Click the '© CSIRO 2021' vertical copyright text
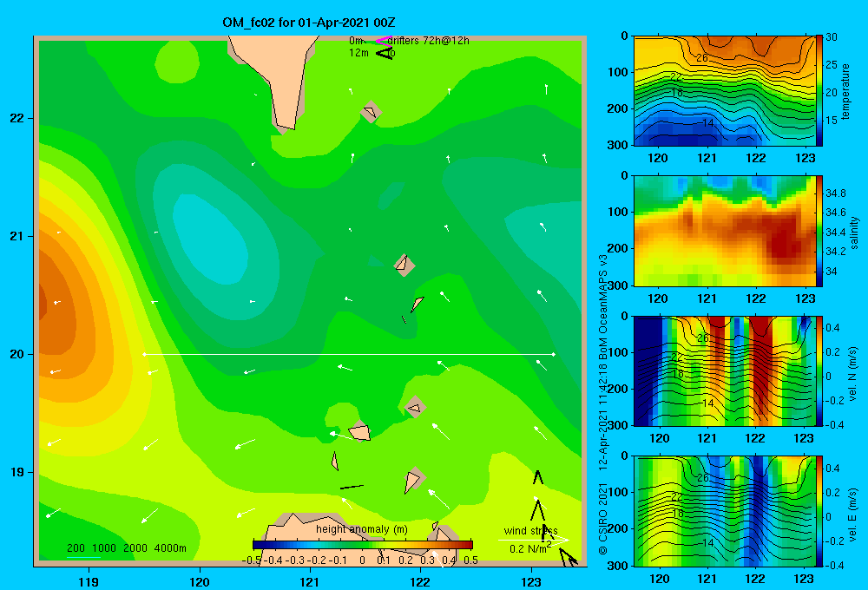The image size is (868, 590). 603,518
